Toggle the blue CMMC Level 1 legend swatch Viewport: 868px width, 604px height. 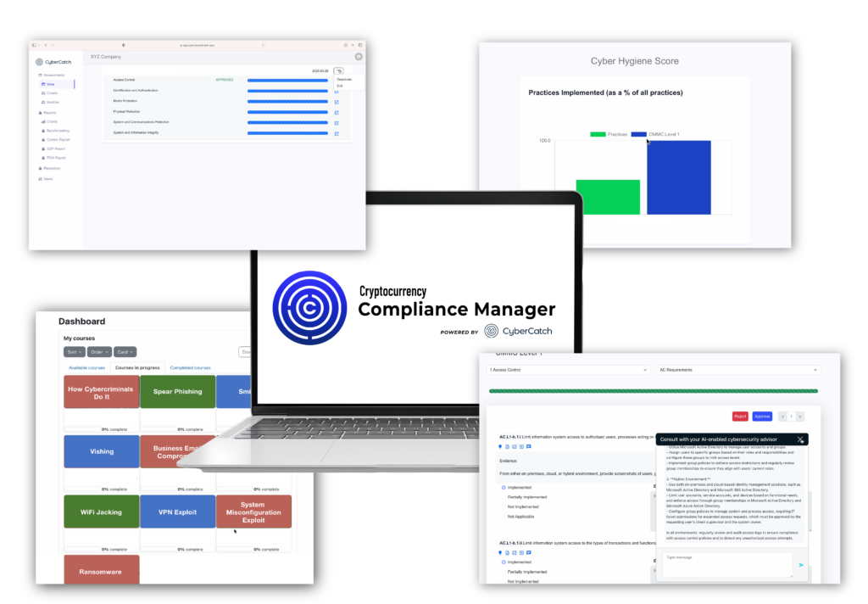pyautogui.click(x=639, y=134)
